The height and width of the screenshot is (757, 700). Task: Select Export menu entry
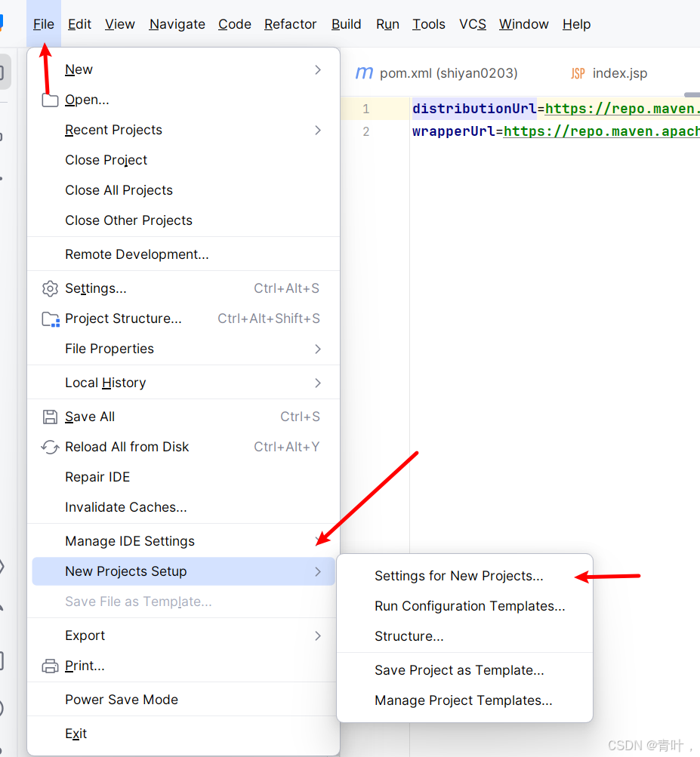pos(183,635)
